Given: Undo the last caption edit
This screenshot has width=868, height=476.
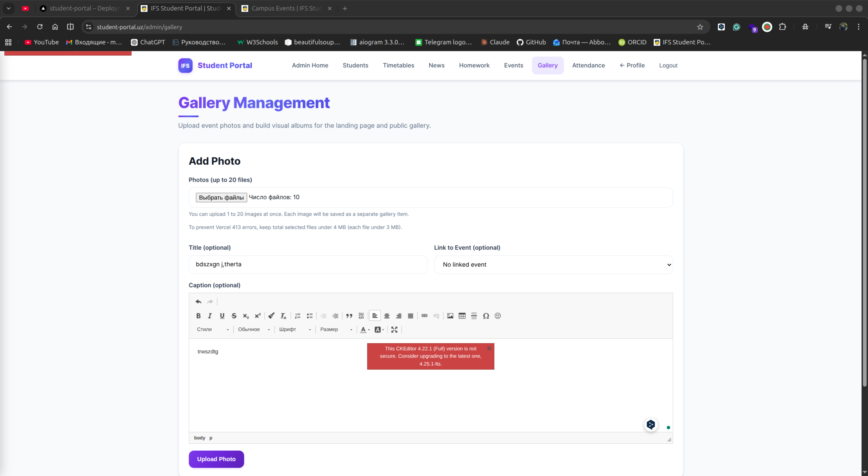Looking at the screenshot, I should pyautogui.click(x=198, y=302).
